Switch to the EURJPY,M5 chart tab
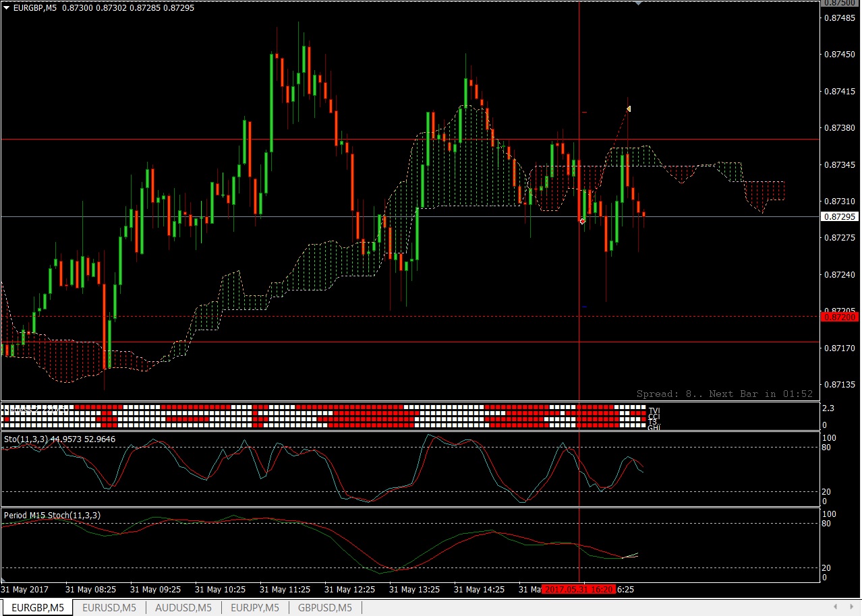Viewport: 862px width, 616px height. coord(255,608)
